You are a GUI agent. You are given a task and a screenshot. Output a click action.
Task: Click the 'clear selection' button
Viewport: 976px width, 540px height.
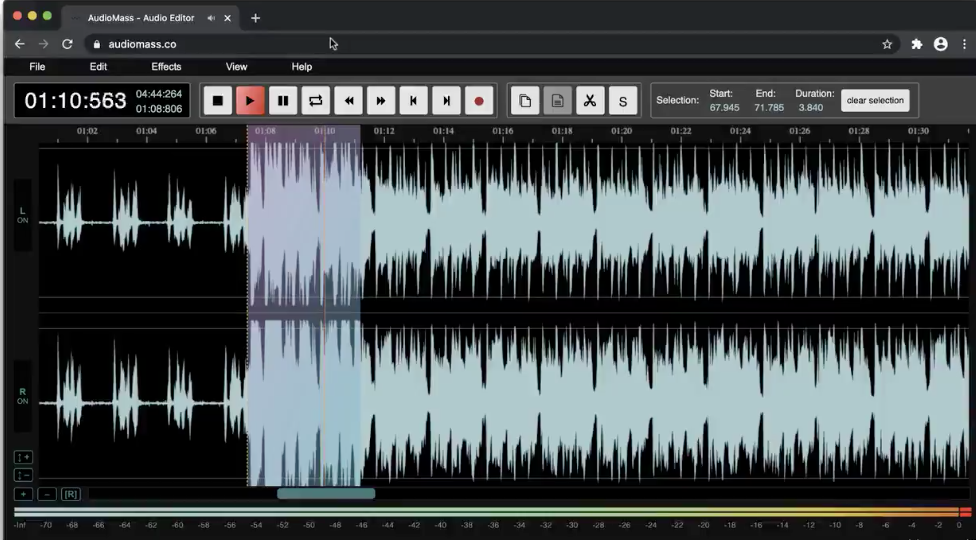[x=875, y=101]
